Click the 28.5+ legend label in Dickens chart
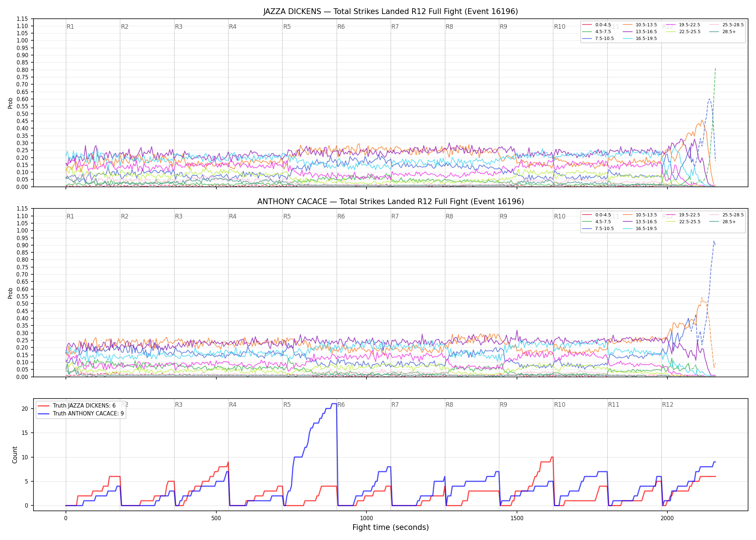Screen dimensions: 756x540 [729, 32]
